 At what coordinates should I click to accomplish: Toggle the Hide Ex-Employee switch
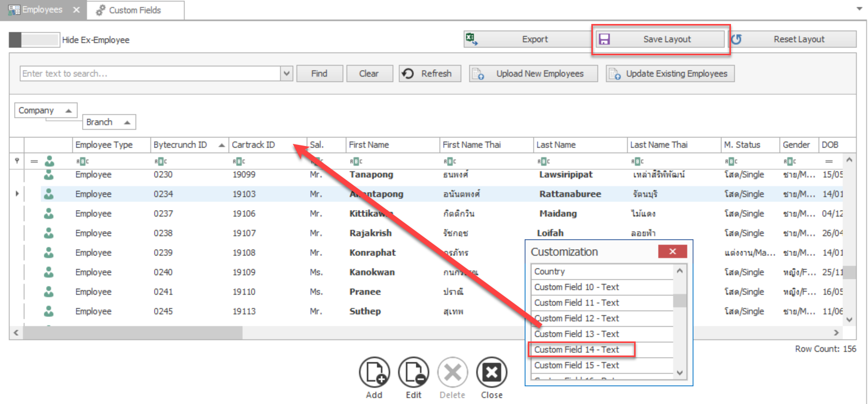34,40
